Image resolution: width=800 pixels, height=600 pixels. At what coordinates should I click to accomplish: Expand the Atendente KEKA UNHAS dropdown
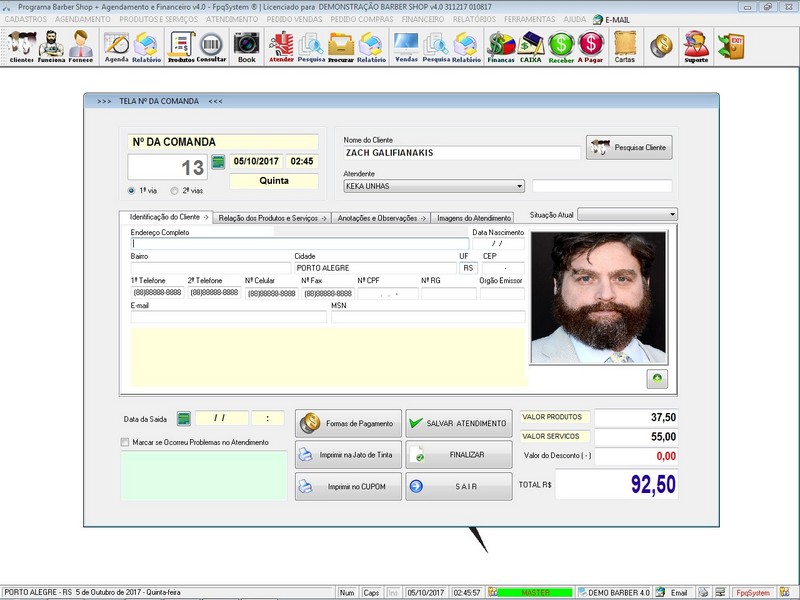tap(519, 186)
